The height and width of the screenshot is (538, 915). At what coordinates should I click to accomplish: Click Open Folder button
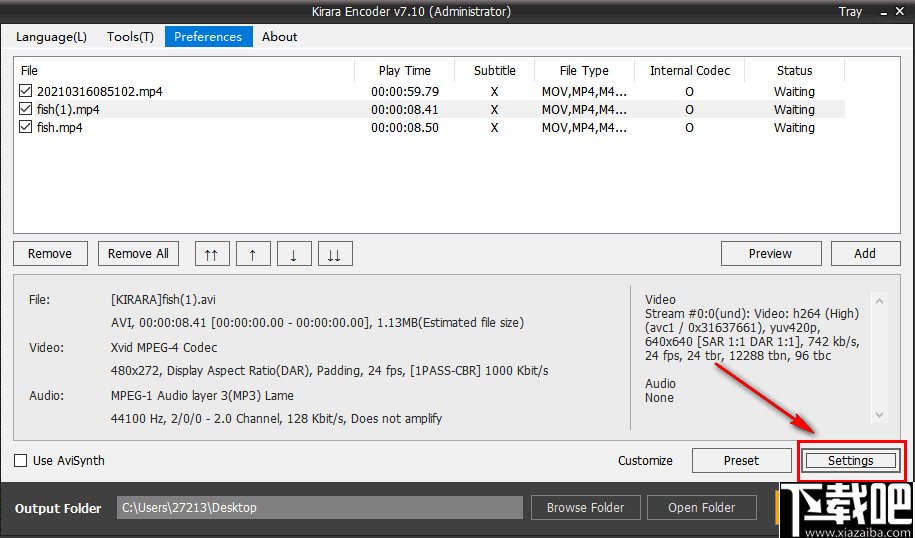[702, 508]
